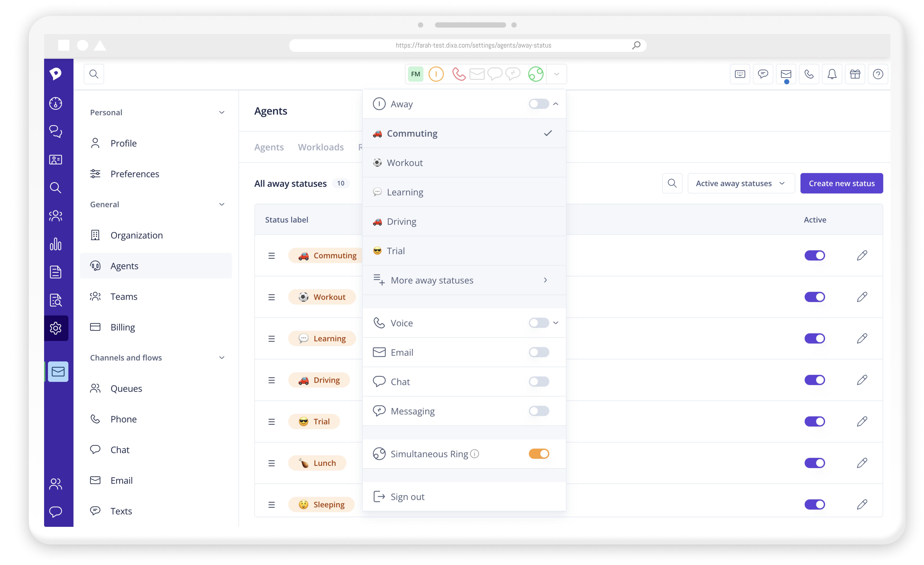Toggle the Email channel switch in dropdown
The image size is (924, 565).
pos(539,352)
